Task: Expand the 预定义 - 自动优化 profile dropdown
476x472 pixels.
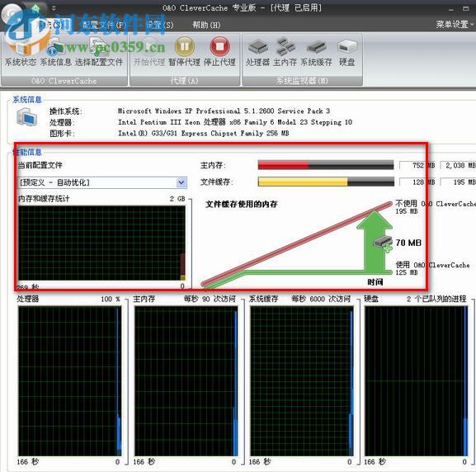Action: pos(181,182)
